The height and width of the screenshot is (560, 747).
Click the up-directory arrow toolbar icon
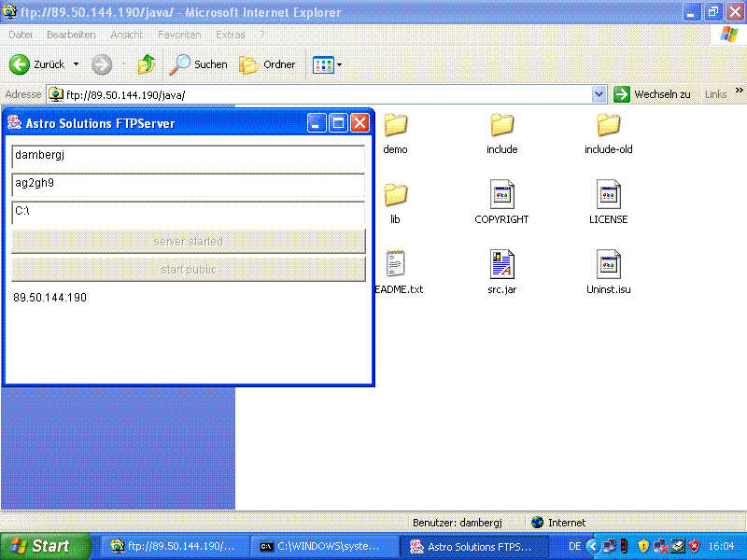pos(145,64)
